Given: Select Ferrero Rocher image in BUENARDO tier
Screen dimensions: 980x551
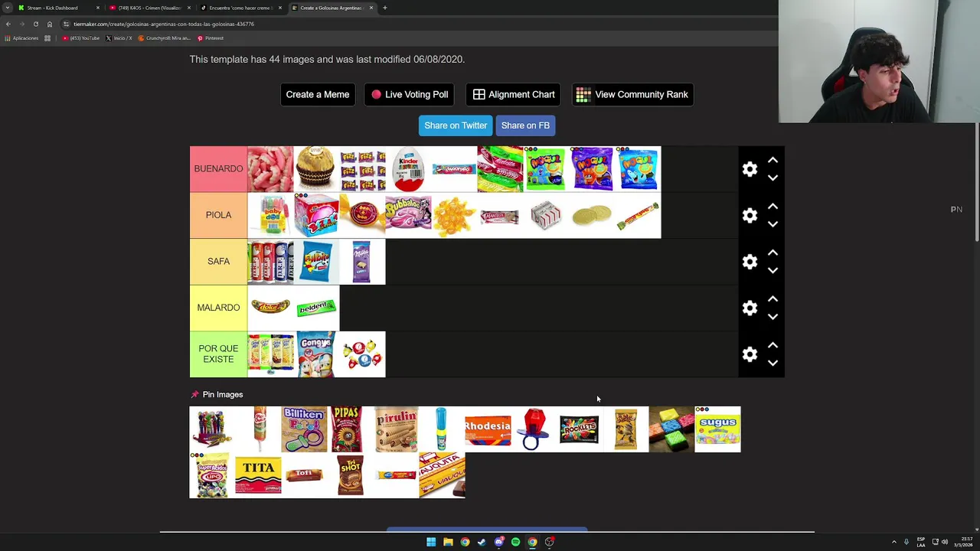Looking at the screenshot, I should point(316,168).
